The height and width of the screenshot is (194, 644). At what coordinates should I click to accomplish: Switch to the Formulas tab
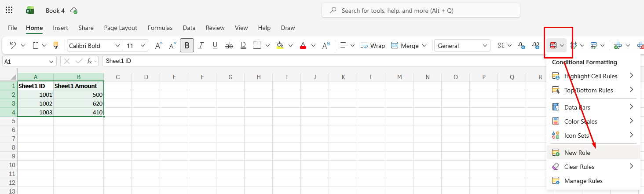tap(160, 28)
